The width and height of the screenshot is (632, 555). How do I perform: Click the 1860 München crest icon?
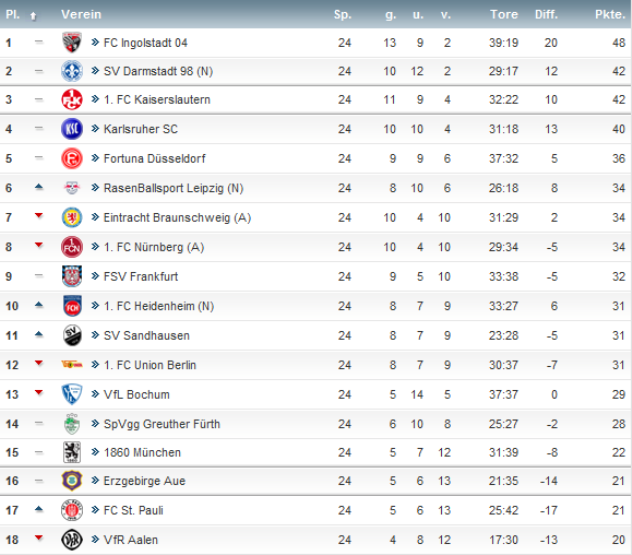coord(72,453)
